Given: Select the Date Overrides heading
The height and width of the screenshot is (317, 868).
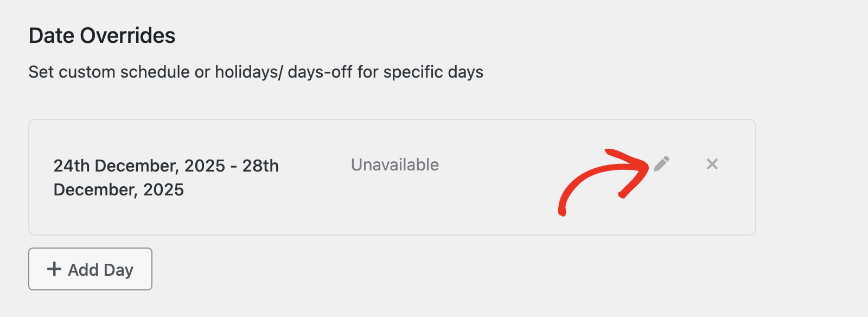Looking at the screenshot, I should [x=102, y=35].
